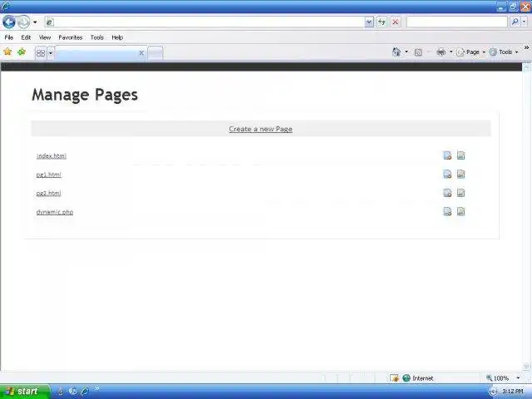
Task: Go to the Home page icon
Action: pos(397,52)
